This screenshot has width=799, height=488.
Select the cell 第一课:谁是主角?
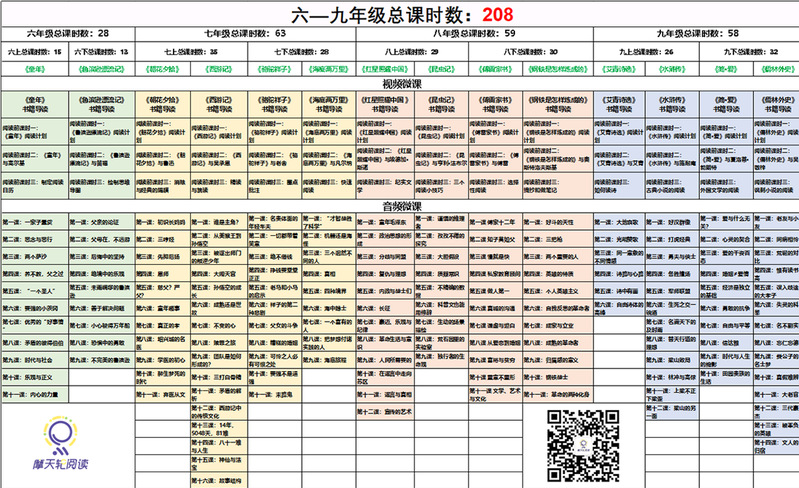(x=219, y=222)
